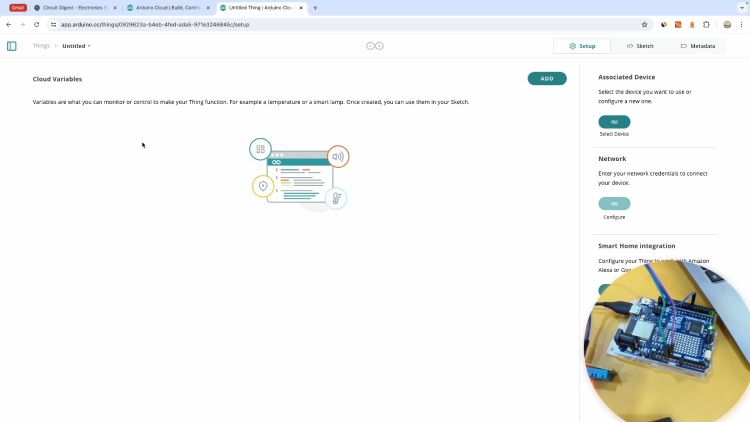Viewport: 750px width, 422px height.
Task: Click the Network Configure link button
Action: coord(614,203)
